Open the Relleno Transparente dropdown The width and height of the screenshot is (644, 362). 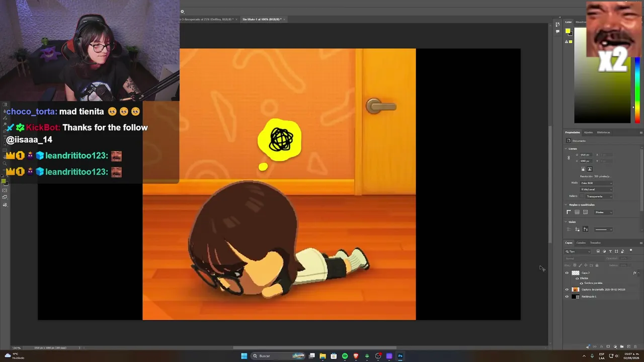coord(599,197)
